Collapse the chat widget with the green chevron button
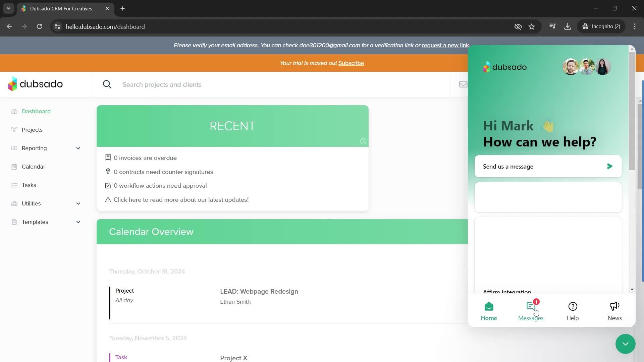 (x=626, y=344)
